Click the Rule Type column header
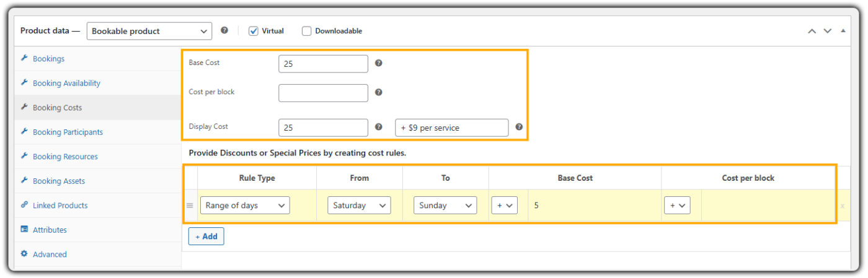This screenshot has height=278, width=868. tap(257, 178)
